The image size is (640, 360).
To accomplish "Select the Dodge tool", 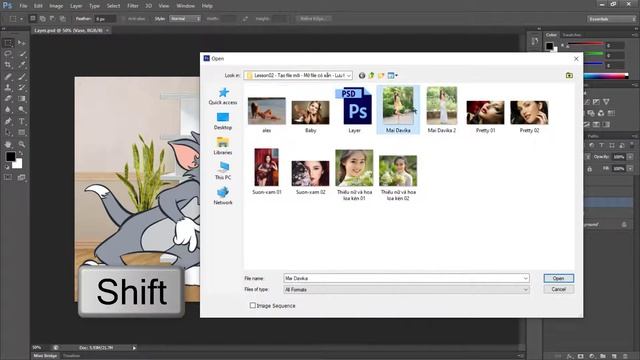I will coord(22,110).
